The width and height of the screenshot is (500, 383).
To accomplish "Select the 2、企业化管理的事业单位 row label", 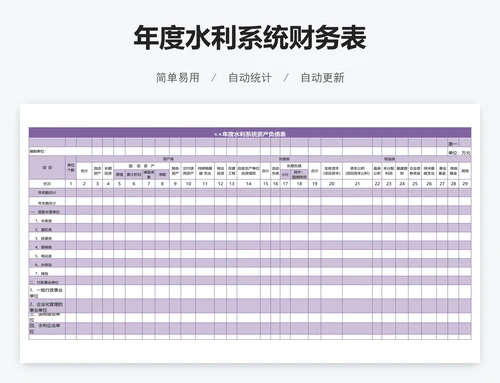I will tap(47, 306).
